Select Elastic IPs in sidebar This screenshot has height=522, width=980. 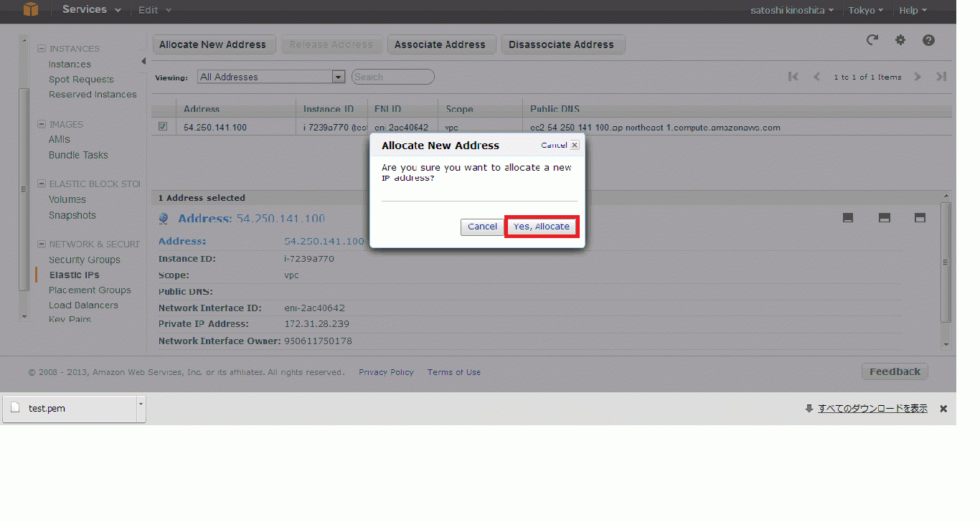75,275
